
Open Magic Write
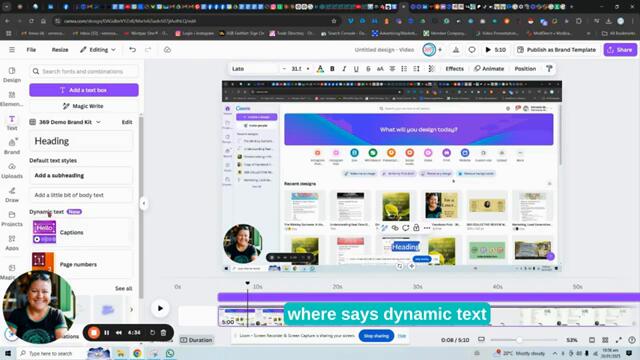click(84, 106)
